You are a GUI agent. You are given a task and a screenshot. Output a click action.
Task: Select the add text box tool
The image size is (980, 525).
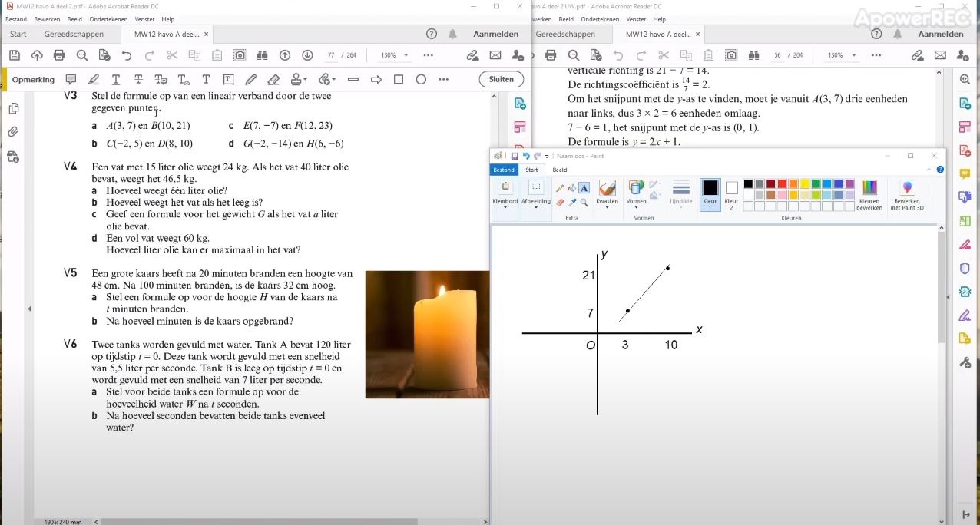coord(228,79)
